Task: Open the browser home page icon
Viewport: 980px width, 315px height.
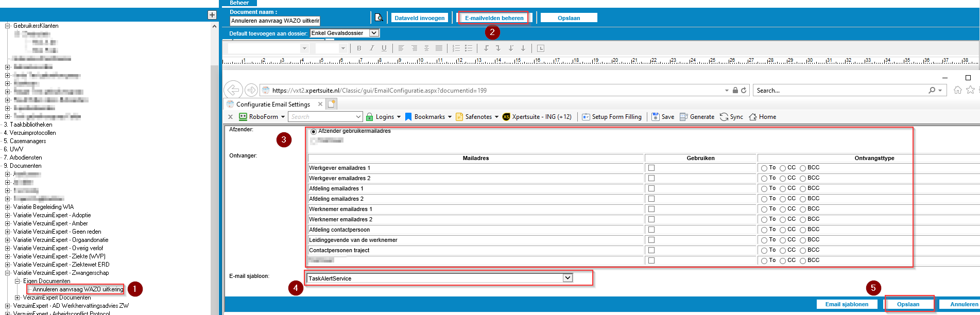Action: click(x=957, y=90)
